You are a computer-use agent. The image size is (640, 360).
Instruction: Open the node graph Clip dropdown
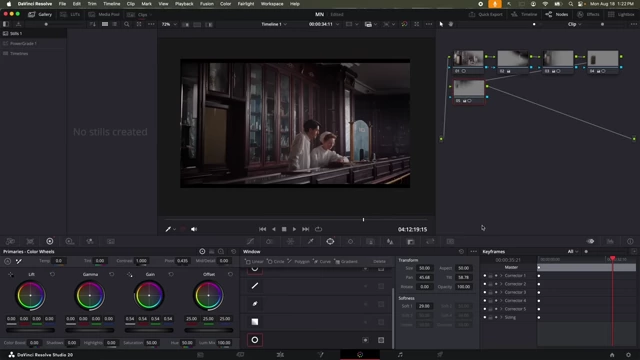pos(574,24)
